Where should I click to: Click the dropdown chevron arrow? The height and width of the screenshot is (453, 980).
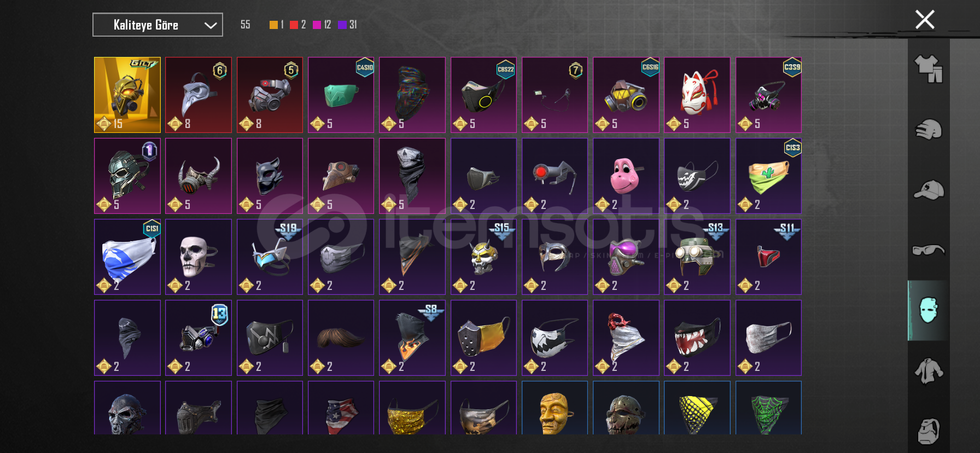pyautogui.click(x=211, y=25)
